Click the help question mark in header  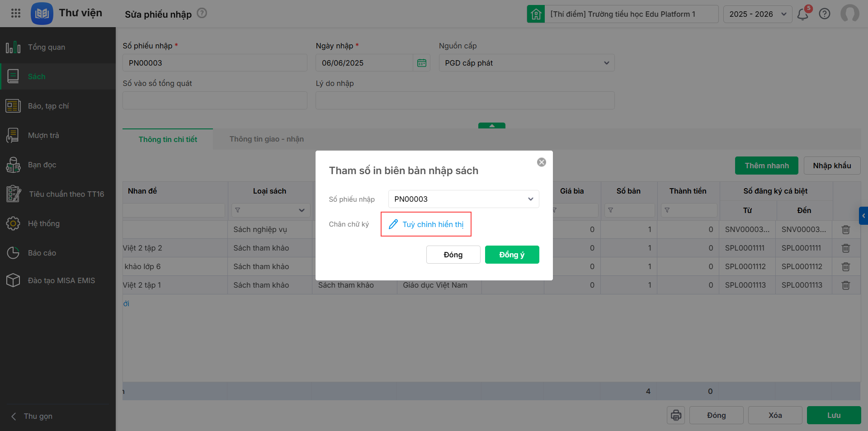825,14
